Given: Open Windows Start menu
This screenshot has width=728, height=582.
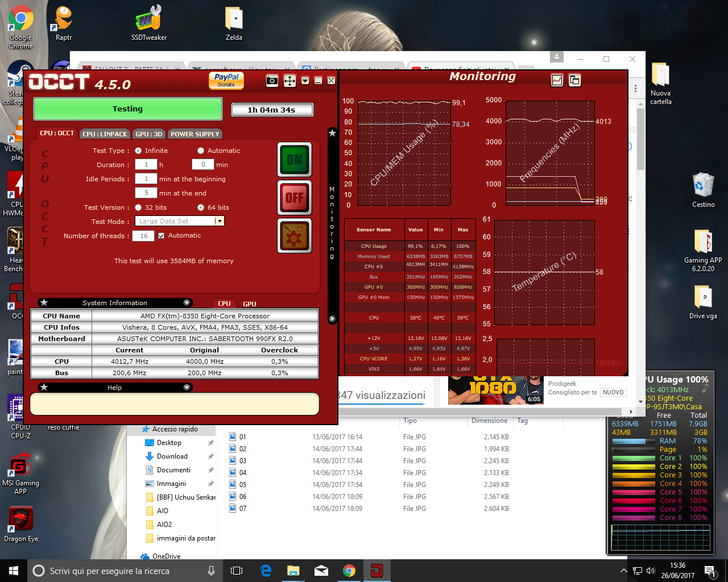Looking at the screenshot, I should [x=14, y=571].
